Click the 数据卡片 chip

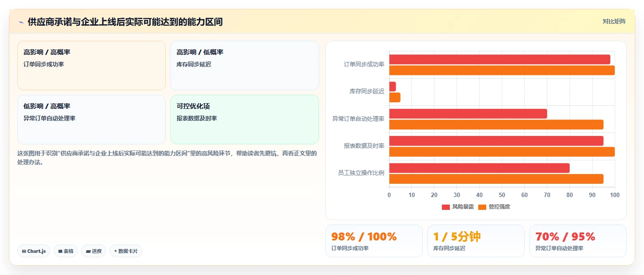pyautogui.click(x=126, y=251)
